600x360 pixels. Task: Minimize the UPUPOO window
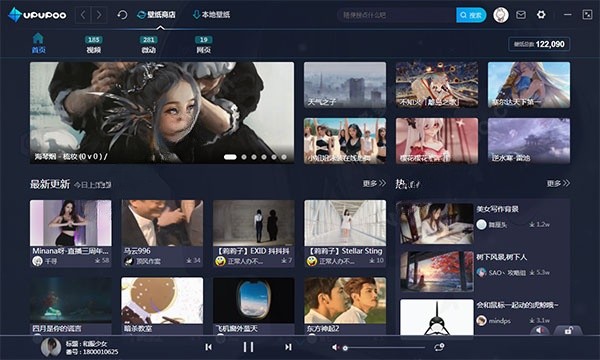coord(567,15)
